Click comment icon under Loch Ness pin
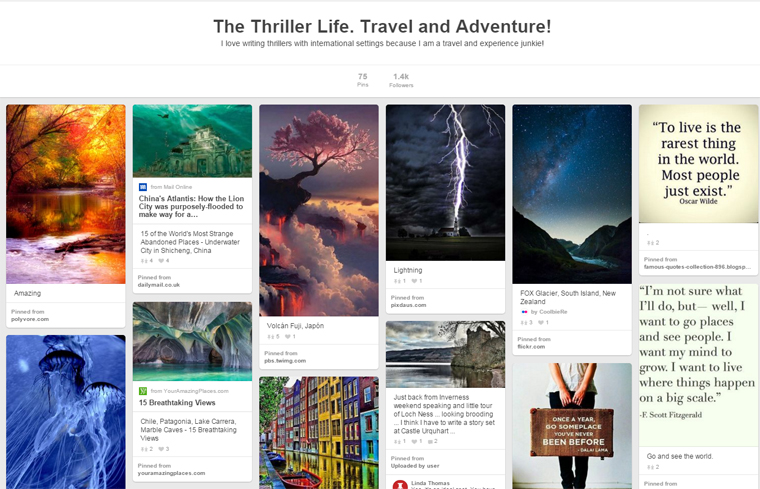Viewport: 760px width, 489px height. 431,442
